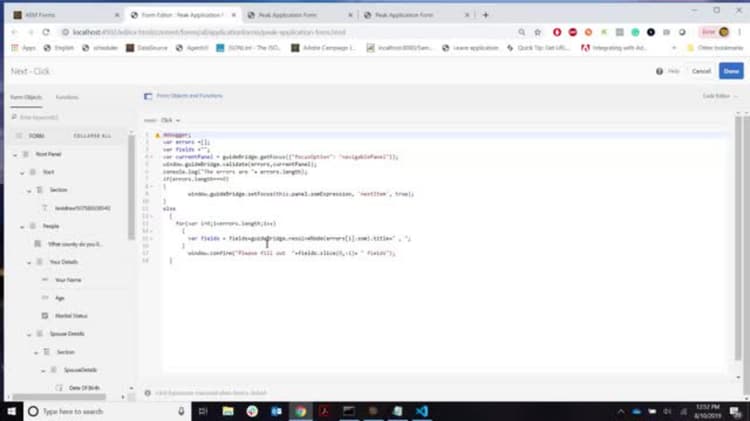
Task: Collapse the Your Details tree node
Action: [x=29, y=262]
